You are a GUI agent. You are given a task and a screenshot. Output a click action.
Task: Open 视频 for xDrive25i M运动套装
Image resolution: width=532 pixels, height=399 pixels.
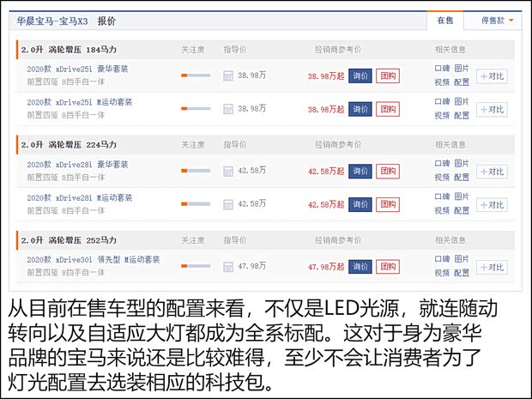(442, 116)
